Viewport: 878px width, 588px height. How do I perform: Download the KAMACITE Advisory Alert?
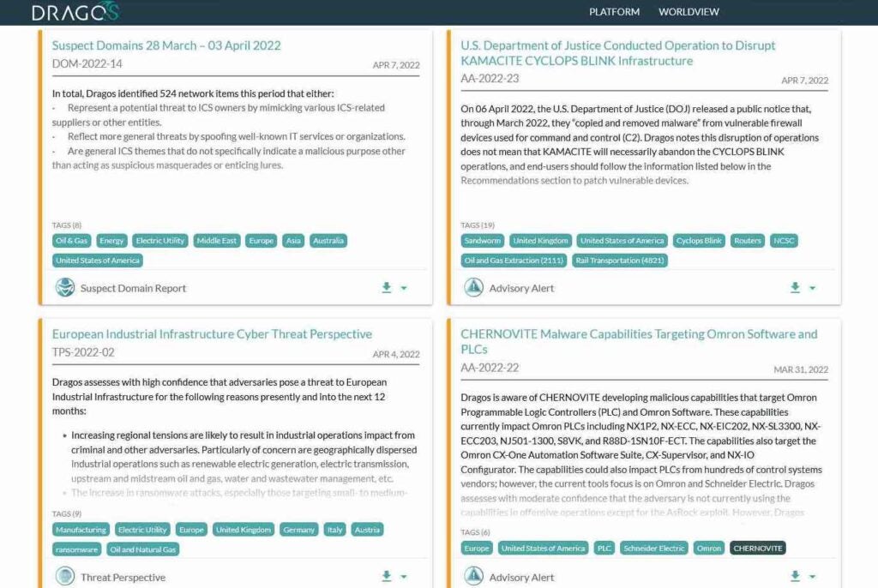[x=795, y=288]
